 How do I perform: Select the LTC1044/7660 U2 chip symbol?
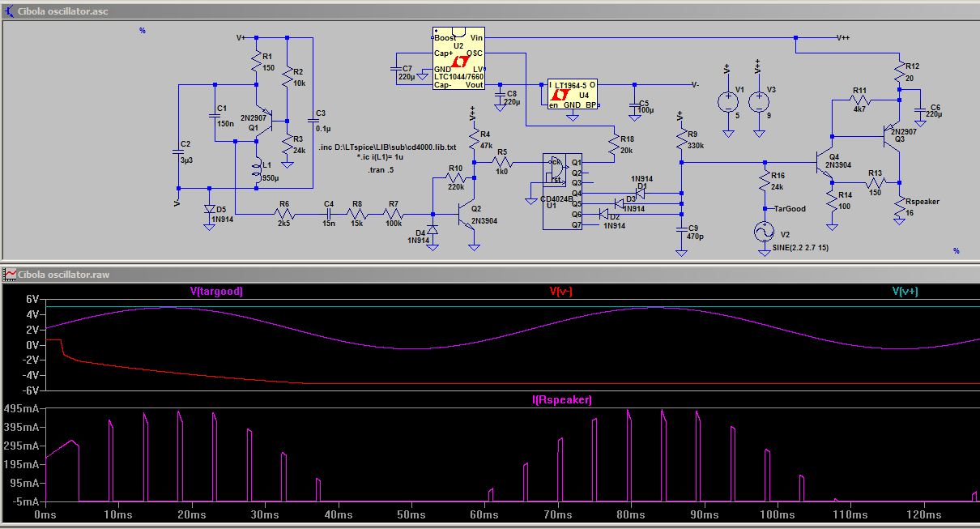458,60
